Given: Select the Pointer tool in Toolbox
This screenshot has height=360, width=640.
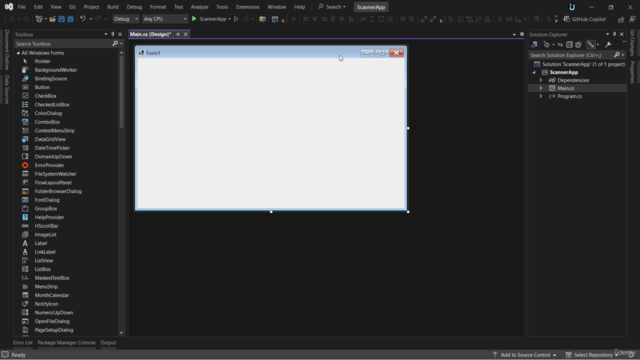Looking at the screenshot, I should [42, 61].
